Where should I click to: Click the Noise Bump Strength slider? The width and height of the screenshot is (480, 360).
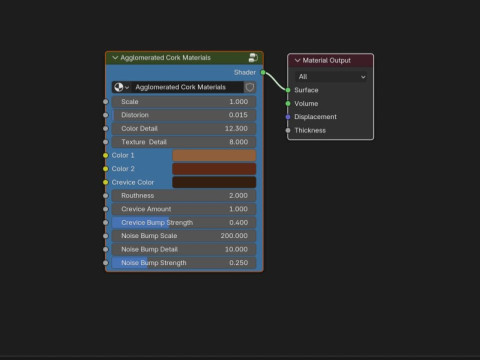tap(184, 263)
